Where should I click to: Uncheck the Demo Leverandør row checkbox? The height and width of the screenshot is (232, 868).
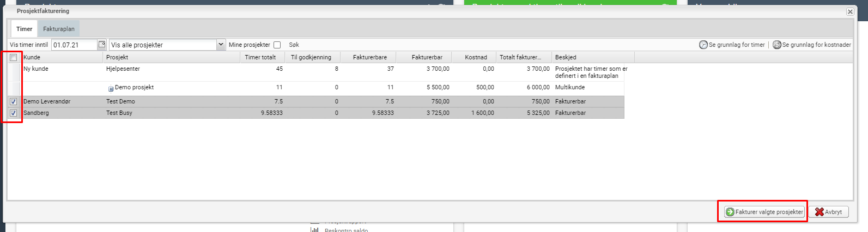click(14, 102)
